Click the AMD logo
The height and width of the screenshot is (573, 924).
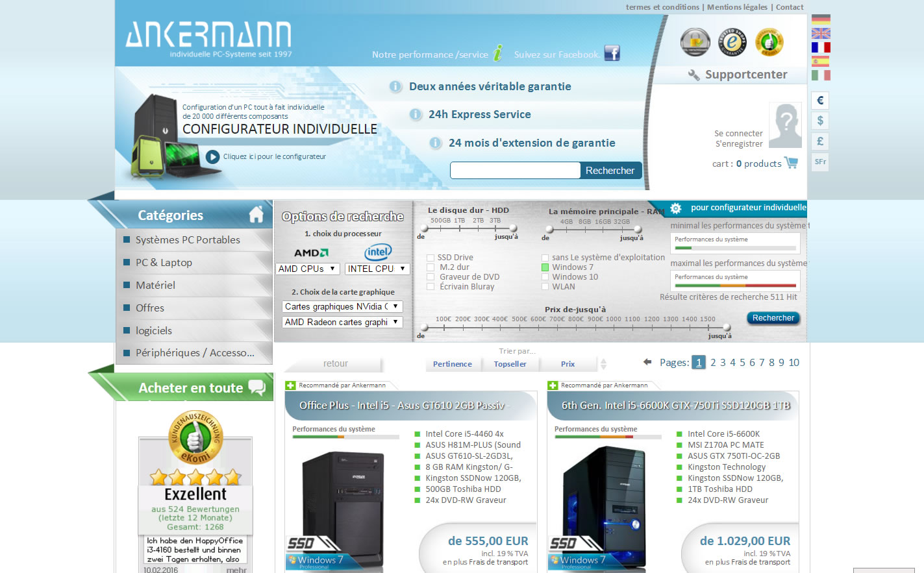311,252
